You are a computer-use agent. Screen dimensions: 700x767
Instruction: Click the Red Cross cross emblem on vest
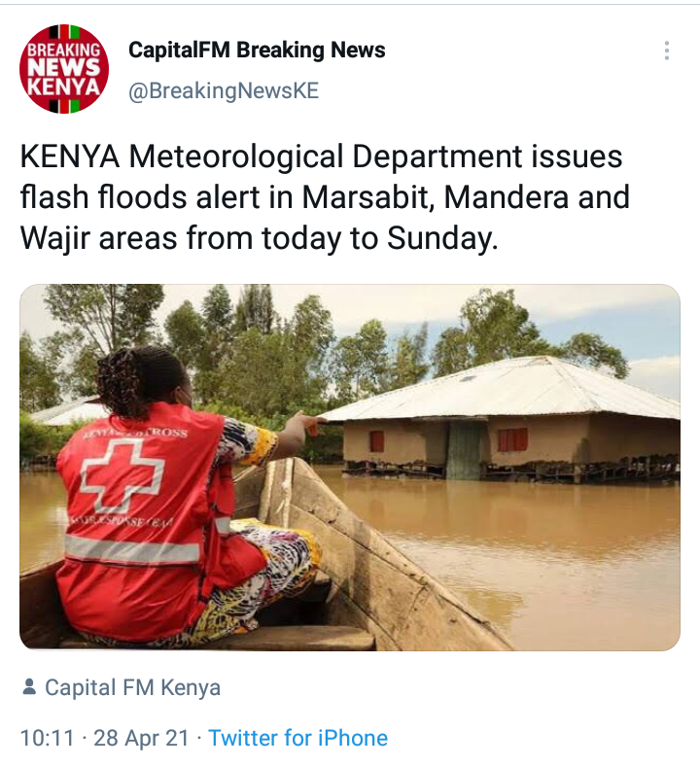tap(122, 475)
